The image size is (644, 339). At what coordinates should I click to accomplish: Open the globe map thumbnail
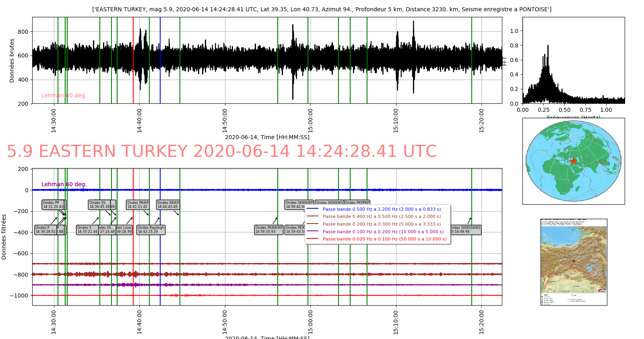point(574,161)
